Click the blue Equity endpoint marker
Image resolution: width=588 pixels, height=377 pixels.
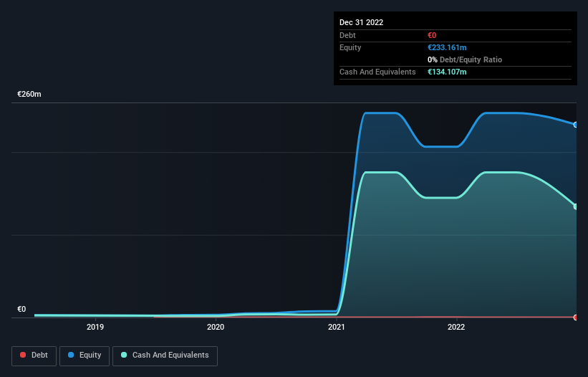576,125
